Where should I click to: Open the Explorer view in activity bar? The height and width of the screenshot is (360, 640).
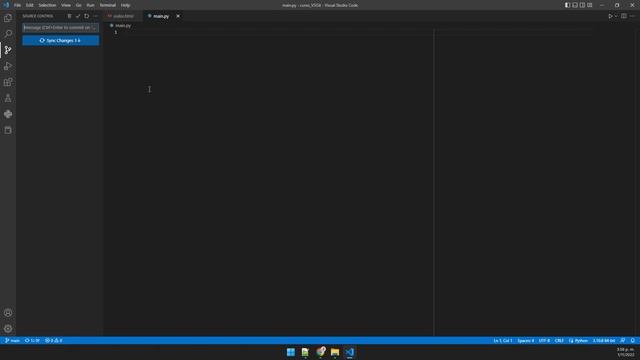[x=8, y=18]
